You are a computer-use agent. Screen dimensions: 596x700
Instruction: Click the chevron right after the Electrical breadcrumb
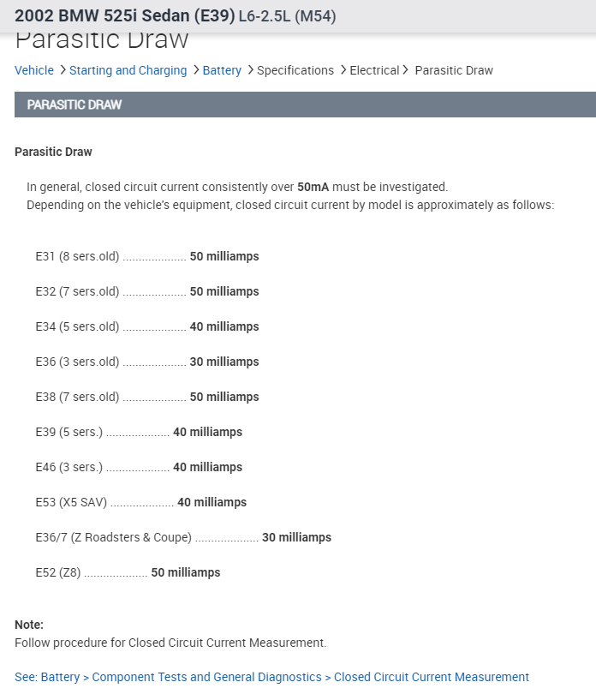pyautogui.click(x=406, y=70)
